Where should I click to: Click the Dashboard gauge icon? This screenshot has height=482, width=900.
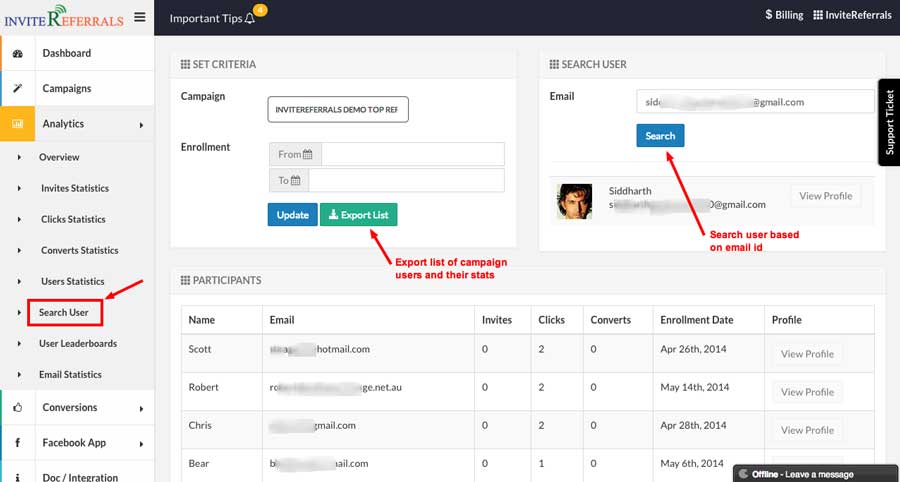coord(18,53)
